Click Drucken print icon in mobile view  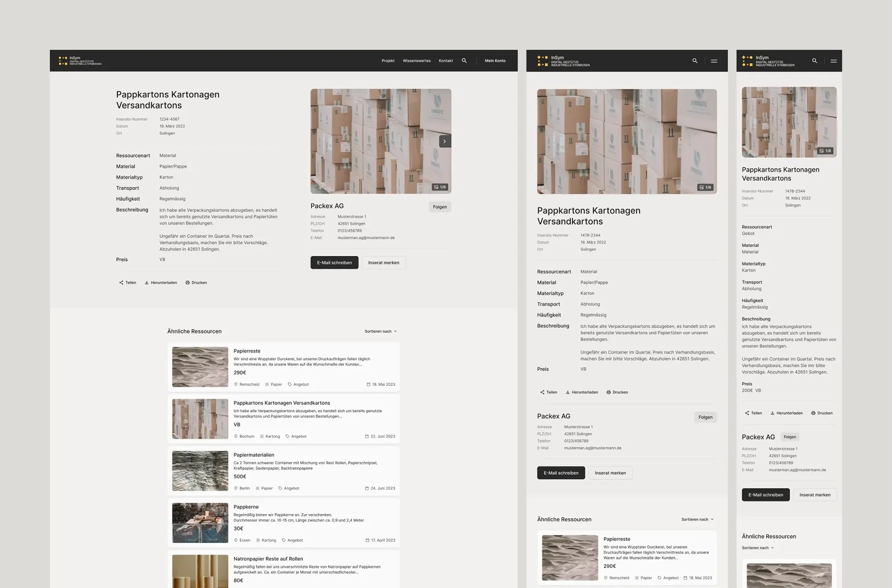tap(813, 413)
